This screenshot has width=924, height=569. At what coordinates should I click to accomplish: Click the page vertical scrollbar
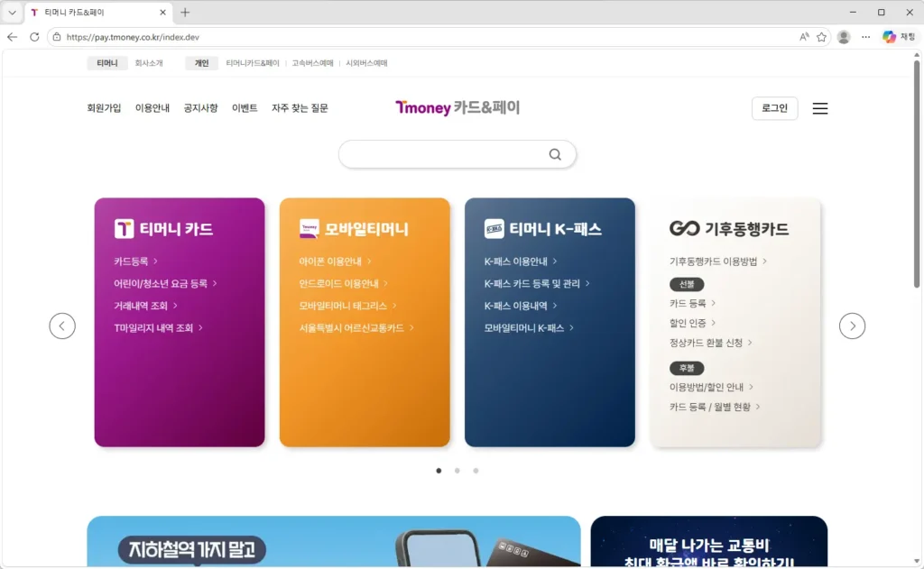917,174
